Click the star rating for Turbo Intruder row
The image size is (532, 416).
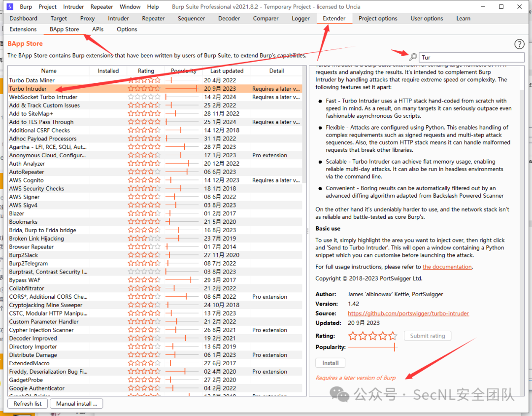click(x=144, y=89)
